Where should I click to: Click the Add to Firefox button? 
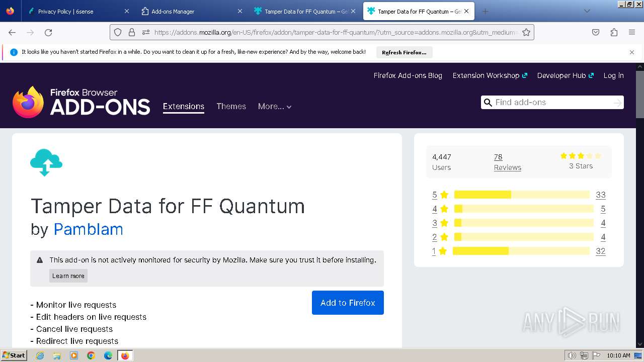tap(348, 303)
